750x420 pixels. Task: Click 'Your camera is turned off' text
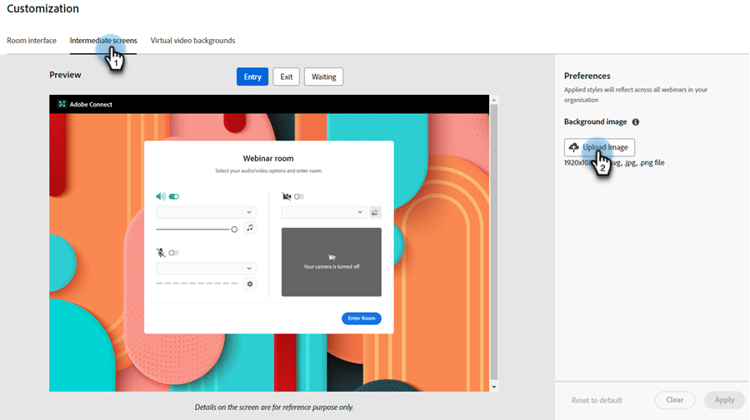coord(331,267)
